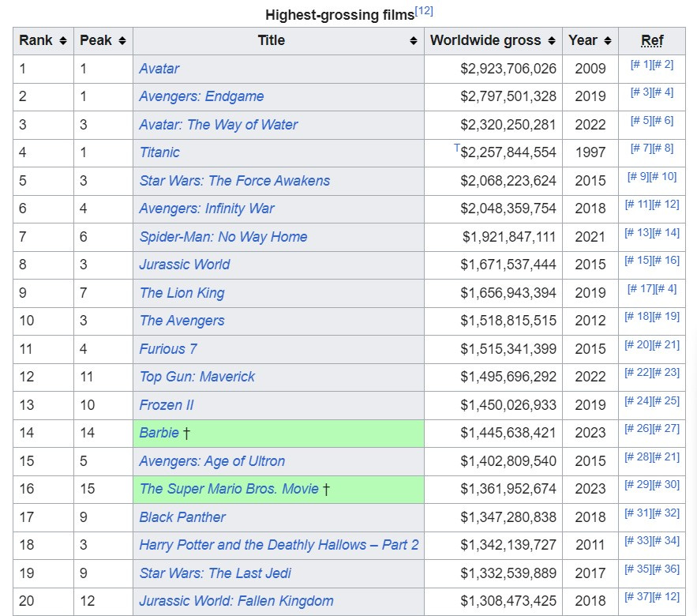Viewport: 697px width, 616px height.
Task: Select the year 2011 cell
Action: coord(590,545)
